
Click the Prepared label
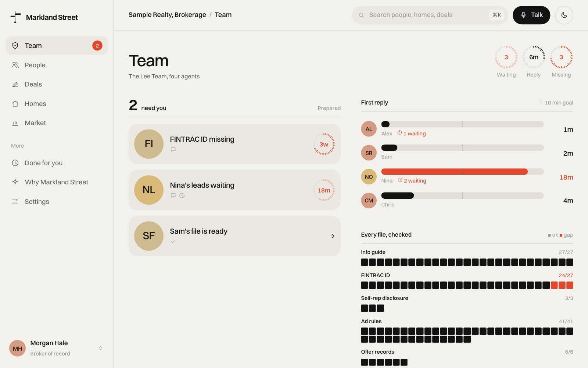329,108
